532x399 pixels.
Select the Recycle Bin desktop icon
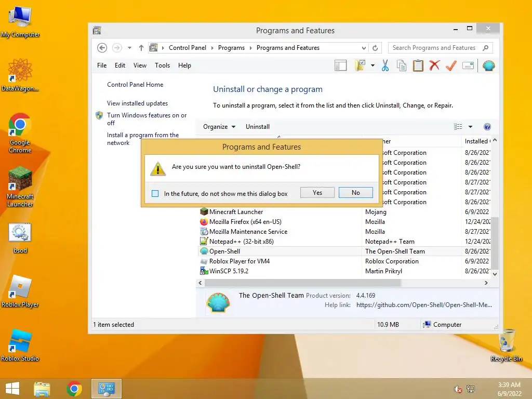[x=506, y=345]
